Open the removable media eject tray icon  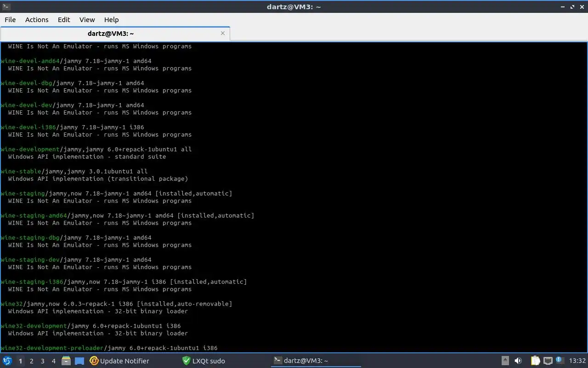tap(505, 361)
